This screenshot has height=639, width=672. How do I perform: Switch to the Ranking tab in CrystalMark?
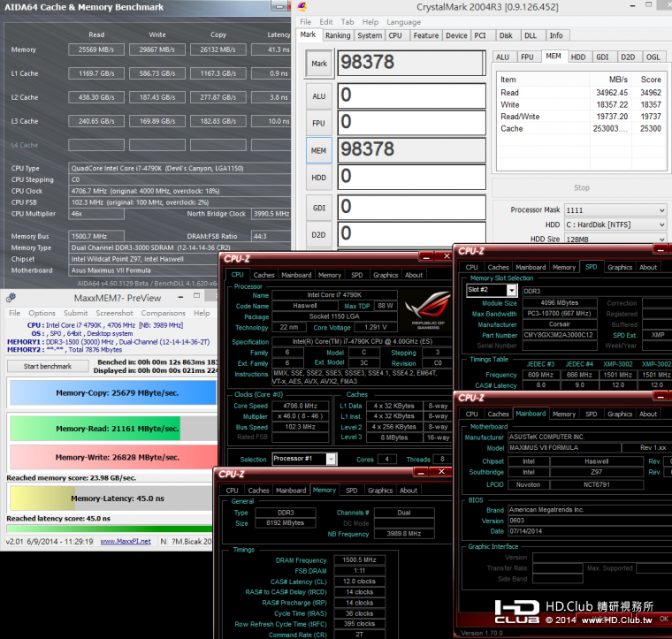(x=337, y=35)
